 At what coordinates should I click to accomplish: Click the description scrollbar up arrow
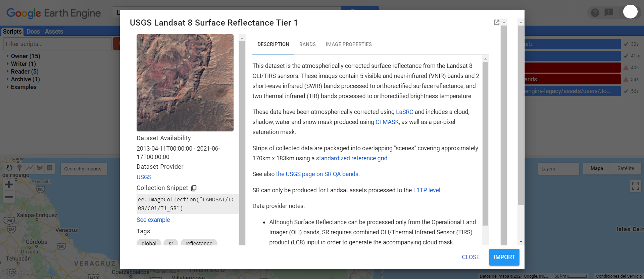(x=485, y=58)
